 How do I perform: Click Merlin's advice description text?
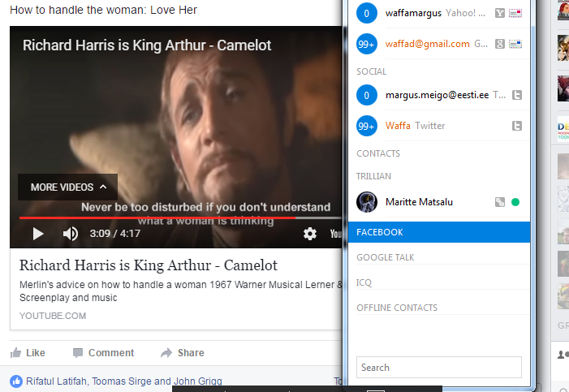click(x=181, y=291)
